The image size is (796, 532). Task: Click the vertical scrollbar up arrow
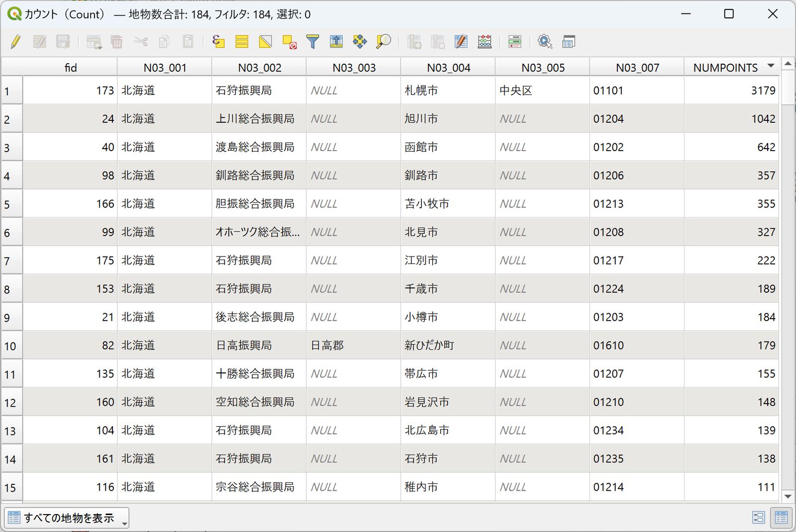click(788, 64)
